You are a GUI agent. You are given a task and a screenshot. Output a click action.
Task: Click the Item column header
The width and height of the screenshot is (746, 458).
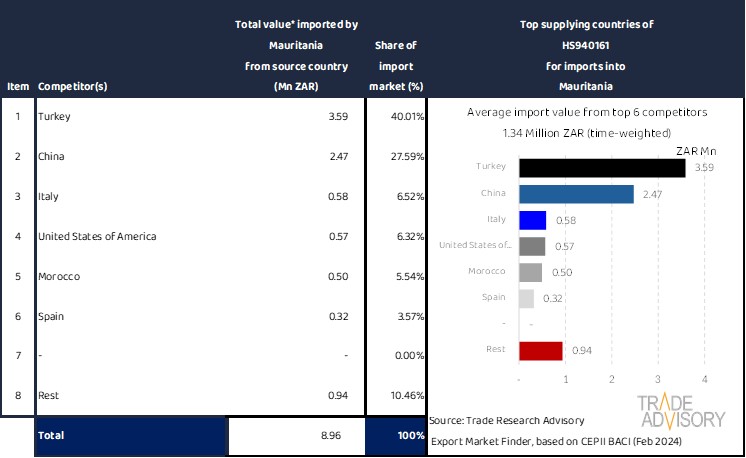[x=17, y=86]
